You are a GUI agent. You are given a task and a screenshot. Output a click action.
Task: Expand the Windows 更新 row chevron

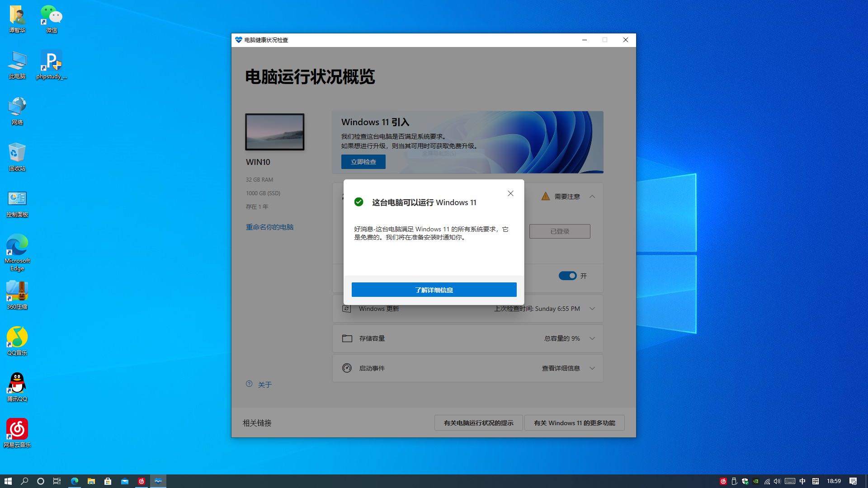click(x=592, y=309)
